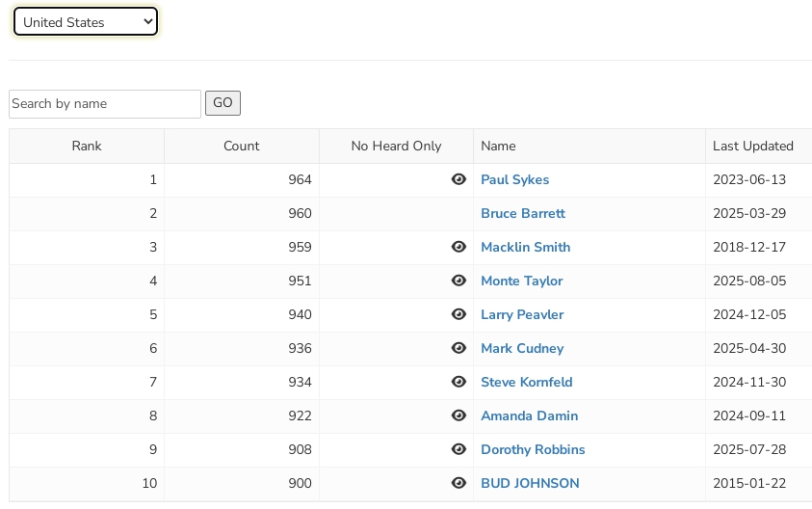The width and height of the screenshot is (812, 509).
Task: Open the United States country dropdown
Action: click(x=86, y=22)
